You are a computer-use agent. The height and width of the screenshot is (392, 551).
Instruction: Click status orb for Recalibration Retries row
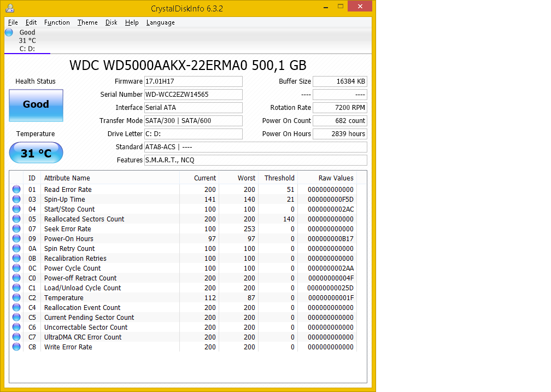coord(16,258)
